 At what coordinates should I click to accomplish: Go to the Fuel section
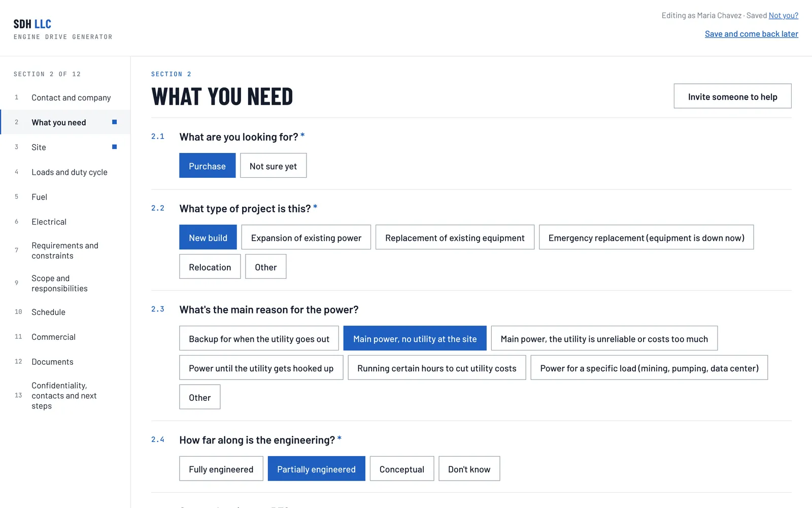65,197
